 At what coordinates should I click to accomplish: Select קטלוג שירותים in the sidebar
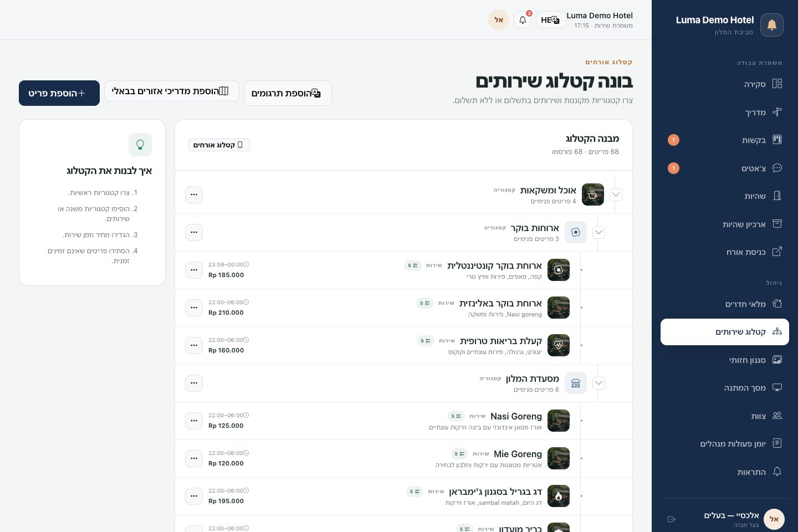click(725, 332)
